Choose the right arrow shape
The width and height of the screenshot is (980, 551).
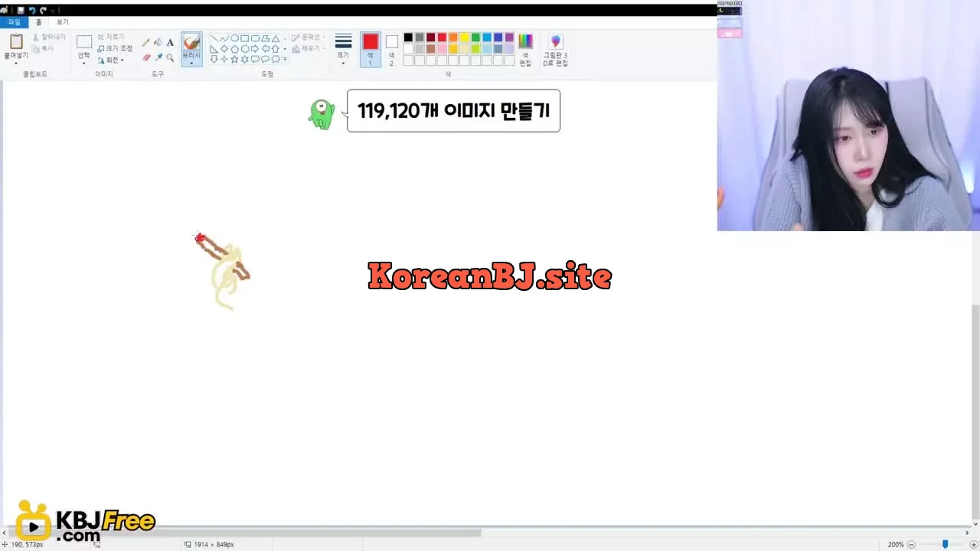(255, 49)
